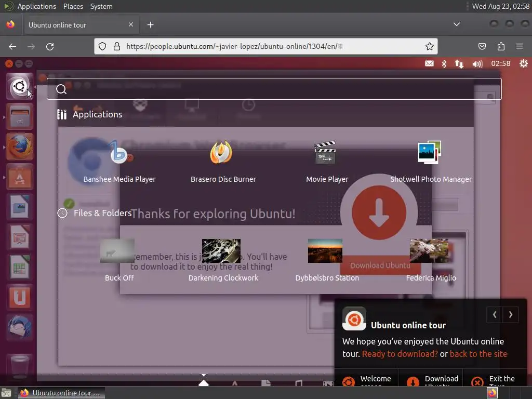Show desktop via bottom-left panel icon

[6, 393]
